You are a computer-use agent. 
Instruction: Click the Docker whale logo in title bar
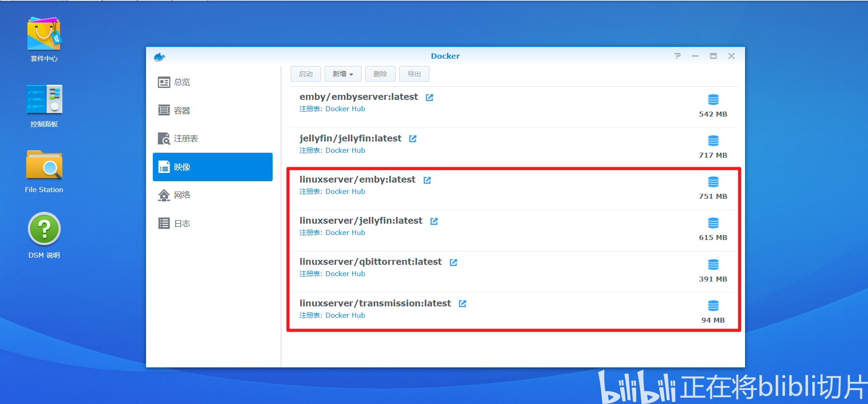[x=160, y=56]
